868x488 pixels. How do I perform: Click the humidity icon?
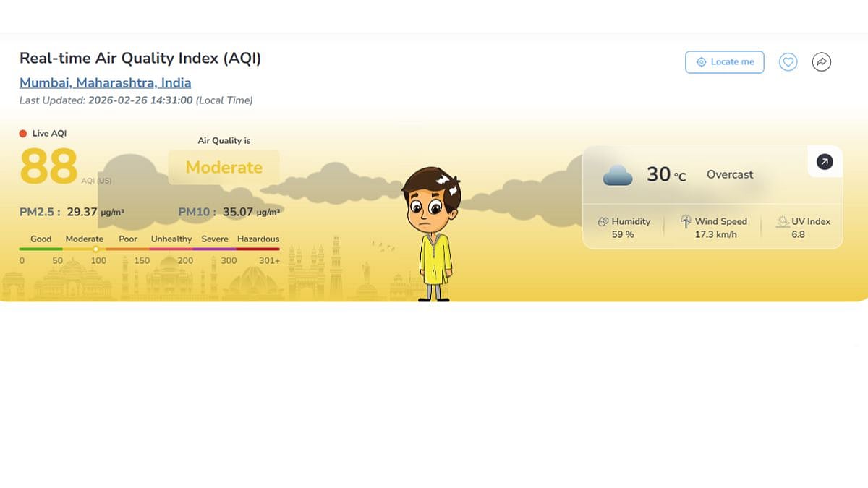(603, 222)
